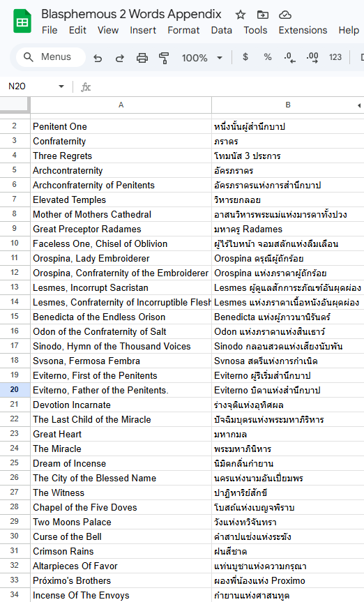Select row 2 header
The image size is (364, 602).
click(x=15, y=126)
